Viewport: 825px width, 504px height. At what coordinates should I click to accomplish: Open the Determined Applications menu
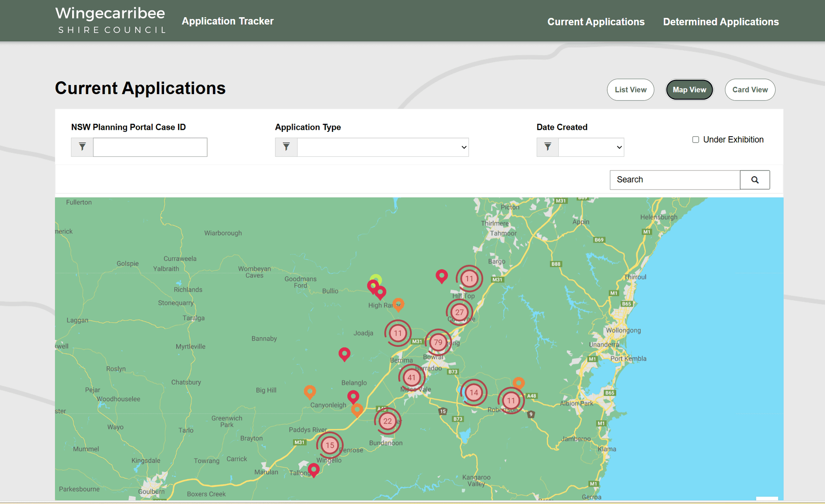tap(721, 21)
